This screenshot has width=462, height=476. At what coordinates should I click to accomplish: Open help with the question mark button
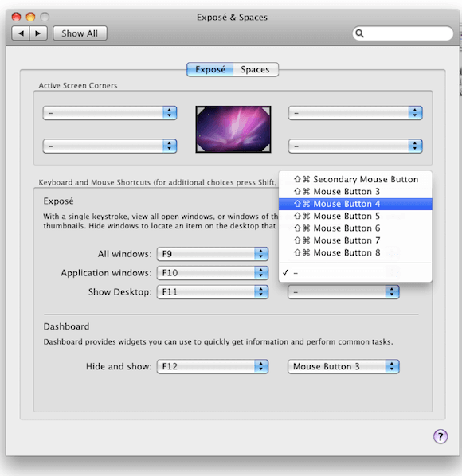tap(440, 436)
